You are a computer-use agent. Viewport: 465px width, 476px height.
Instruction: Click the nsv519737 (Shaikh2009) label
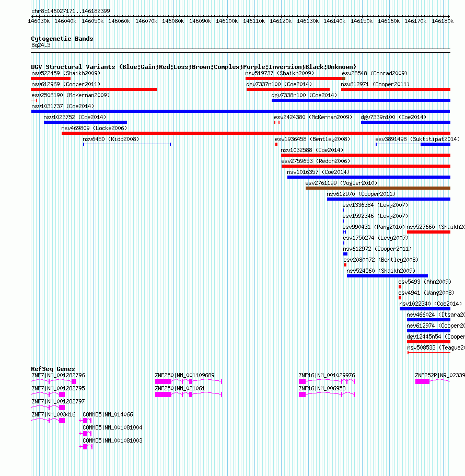tap(280, 74)
